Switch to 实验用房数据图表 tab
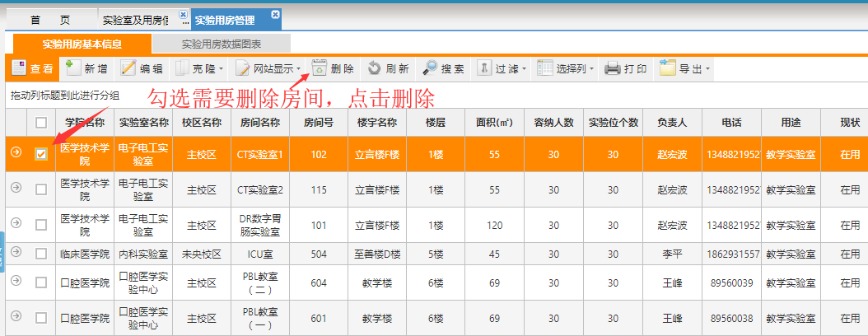 (222, 44)
